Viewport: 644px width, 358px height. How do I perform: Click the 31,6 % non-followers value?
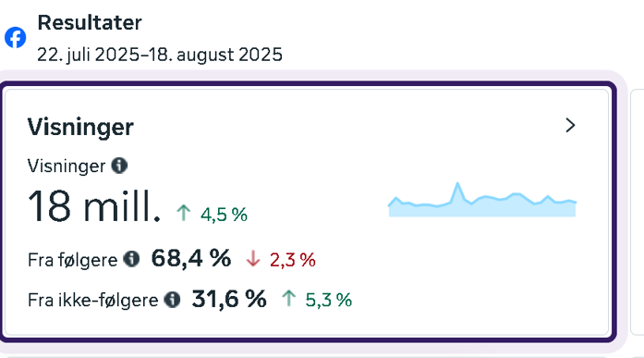click(x=229, y=299)
